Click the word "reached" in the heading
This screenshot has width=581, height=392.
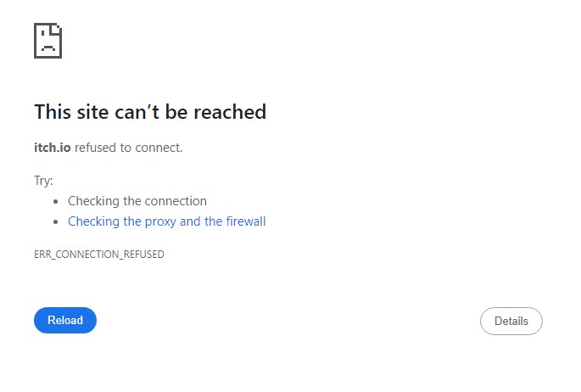point(231,112)
